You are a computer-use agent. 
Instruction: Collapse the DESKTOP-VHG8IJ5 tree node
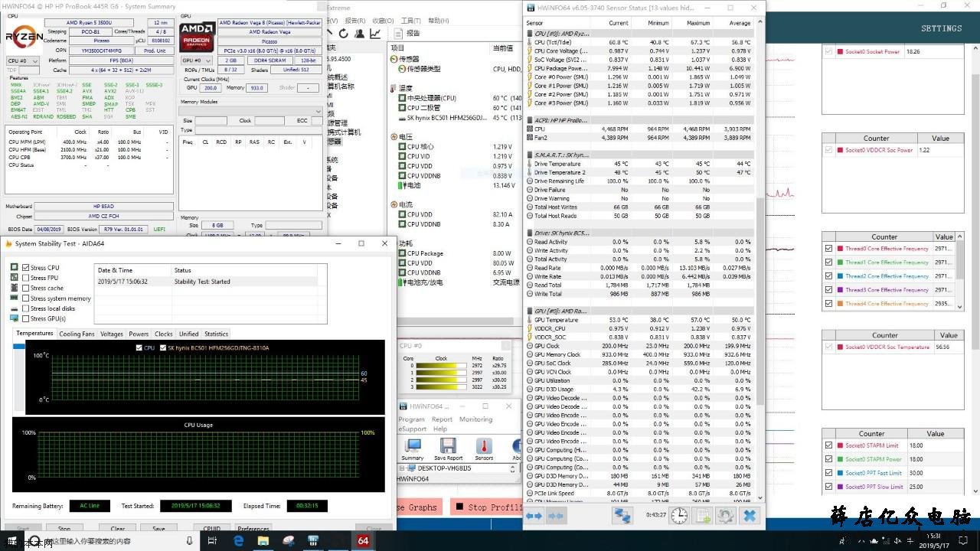401,468
